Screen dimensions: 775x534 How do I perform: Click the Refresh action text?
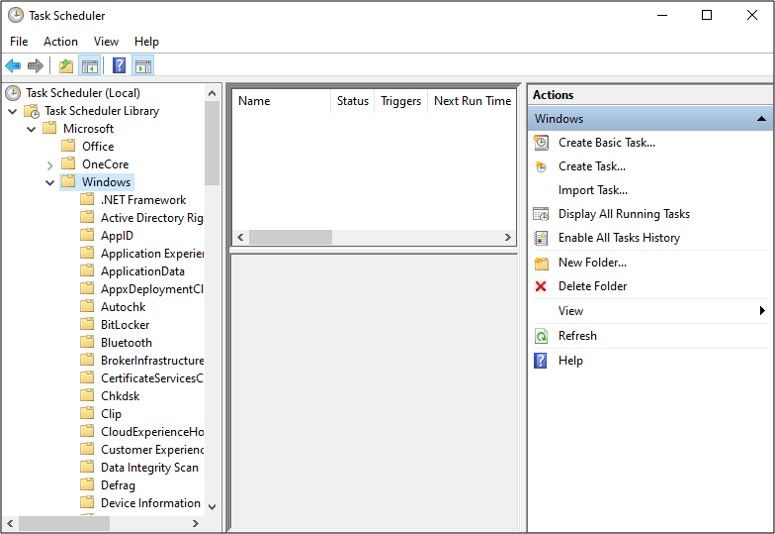tap(577, 335)
